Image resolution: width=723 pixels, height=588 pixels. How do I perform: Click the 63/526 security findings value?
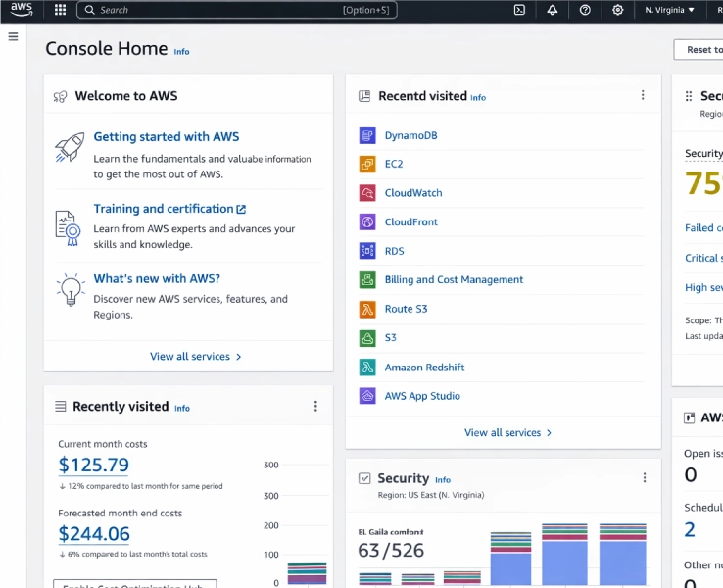pyautogui.click(x=391, y=550)
